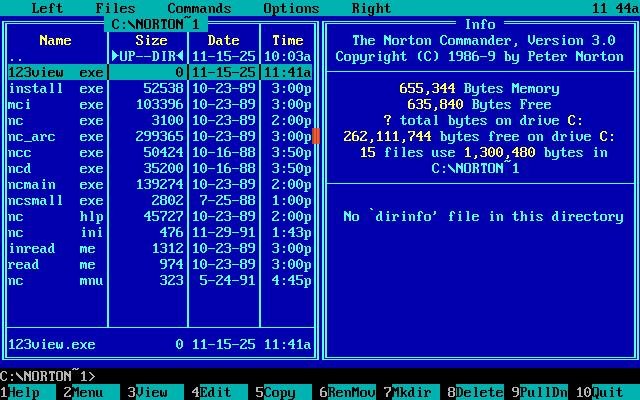Select the ncd exe file
This screenshot has width=640, height=400.
click(x=160, y=168)
